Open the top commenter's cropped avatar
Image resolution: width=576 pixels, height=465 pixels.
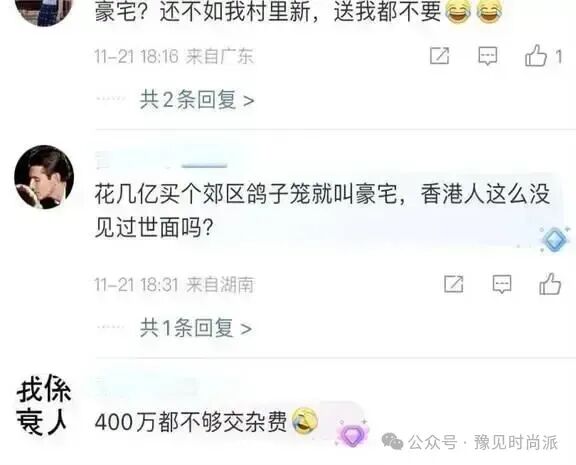(43, 12)
